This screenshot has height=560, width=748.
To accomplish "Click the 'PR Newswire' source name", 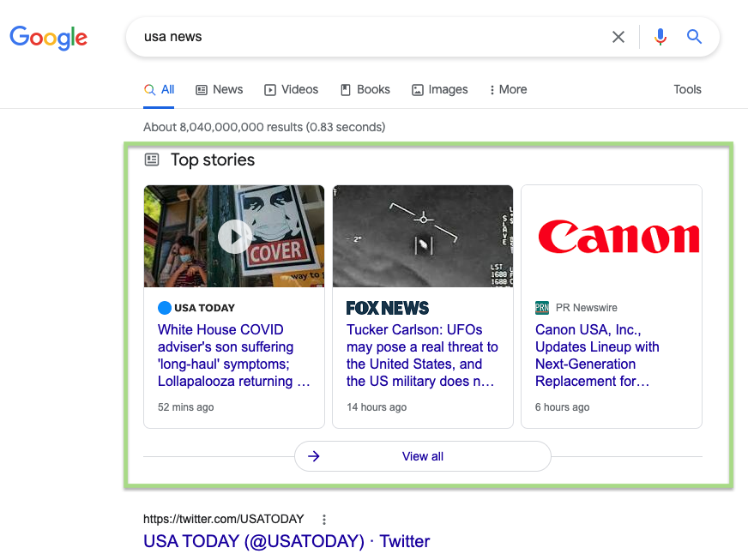I will [586, 308].
